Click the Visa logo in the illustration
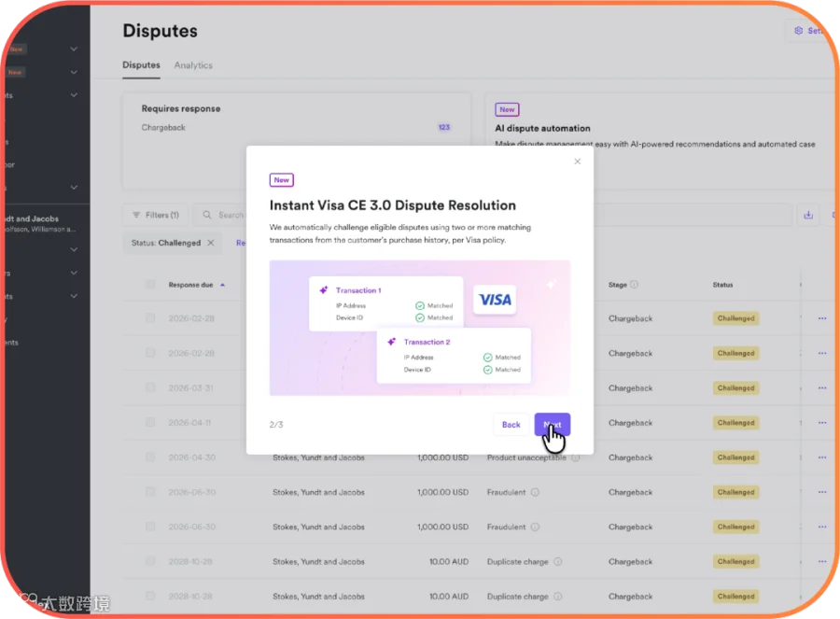Image resolution: width=840 pixels, height=619 pixels. [495, 300]
